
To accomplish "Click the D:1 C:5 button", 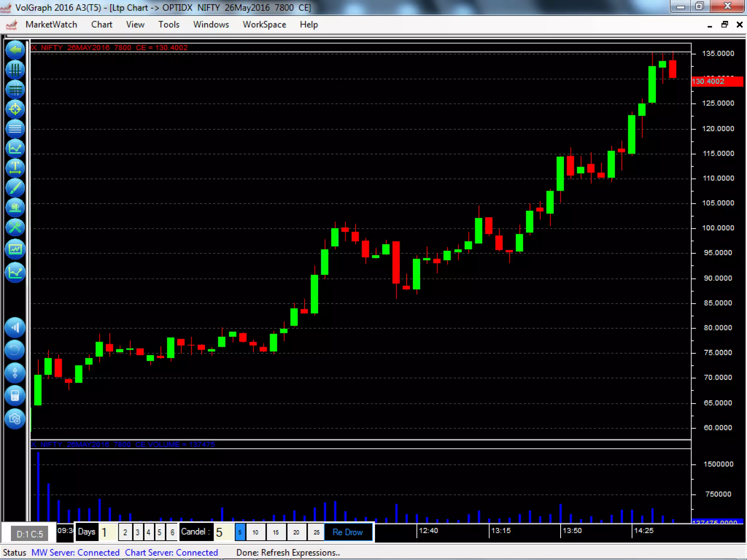I will point(30,534).
